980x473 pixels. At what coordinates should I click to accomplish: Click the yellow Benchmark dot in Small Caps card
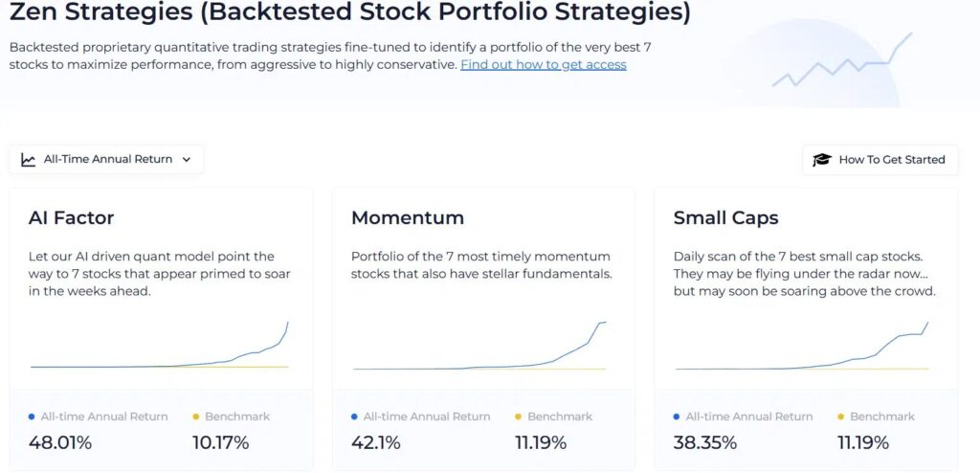point(840,417)
